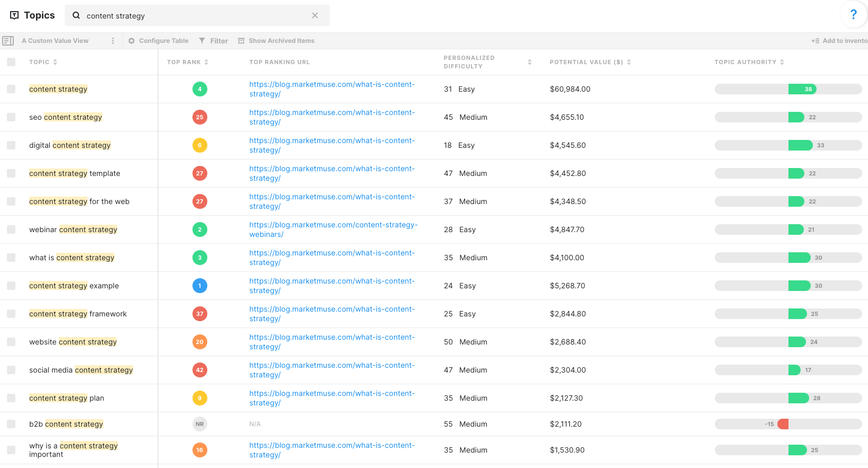The height and width of the screenshot is (468, 868).
Task: Click Add to inventory button
Action: coord(840,41)
